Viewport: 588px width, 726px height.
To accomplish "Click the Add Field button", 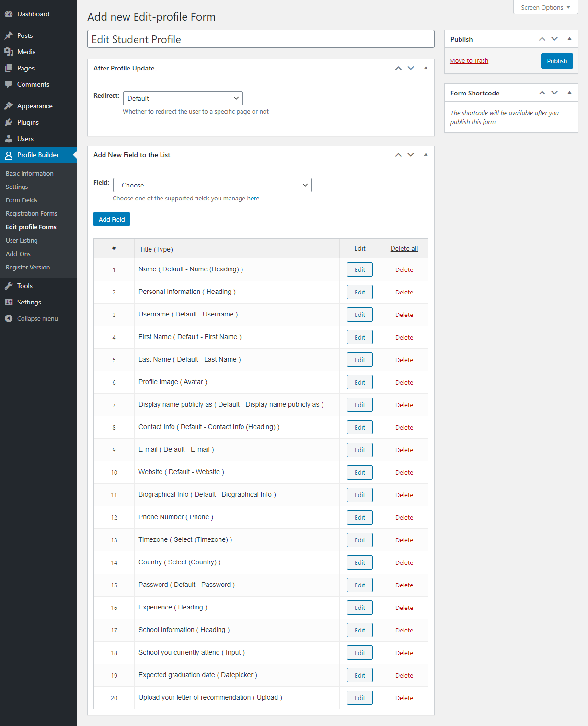I will point(112,219).
